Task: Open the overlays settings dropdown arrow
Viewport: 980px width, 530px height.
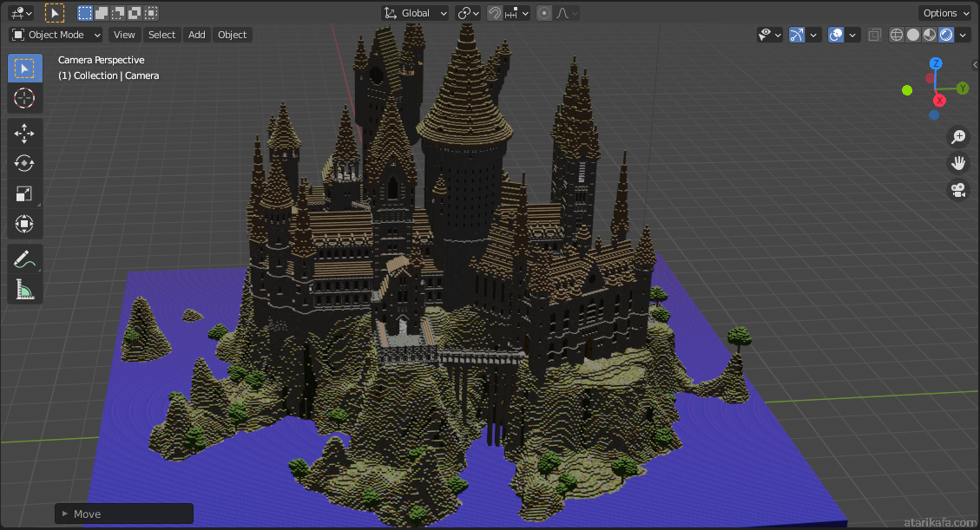Action: coord(852,35)
